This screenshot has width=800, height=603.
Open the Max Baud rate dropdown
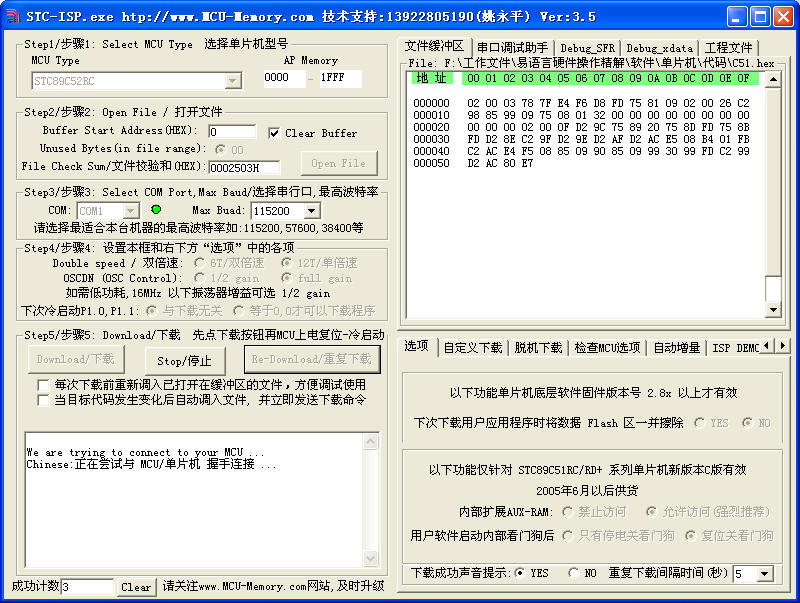pos(312,211)
